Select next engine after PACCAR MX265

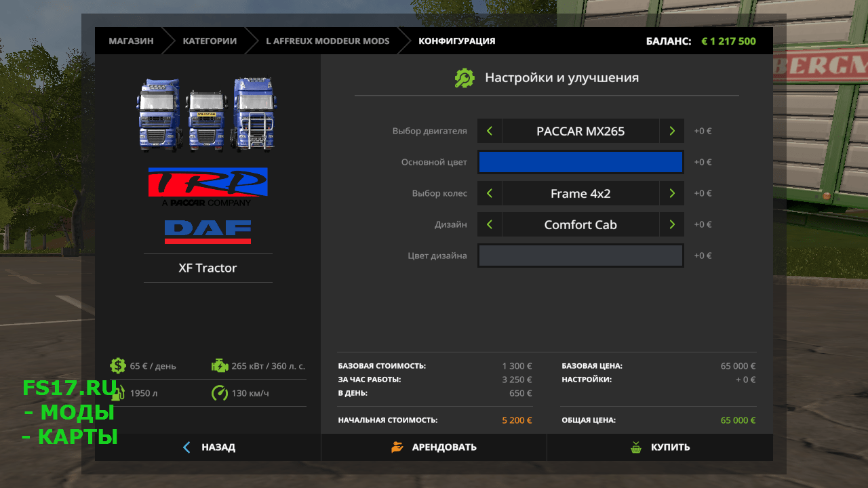pyautogui.click(x=671, y=131)
